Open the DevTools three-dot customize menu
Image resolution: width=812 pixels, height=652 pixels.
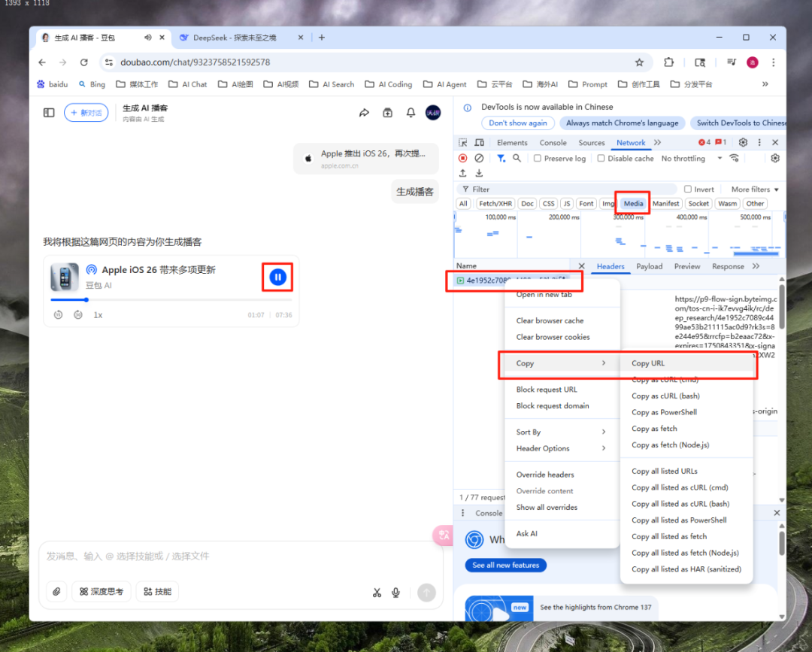[x=759, y=142]
